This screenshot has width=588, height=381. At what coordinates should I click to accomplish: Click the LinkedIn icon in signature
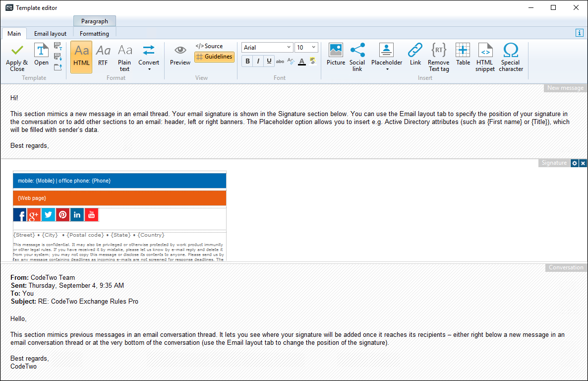(77, 215)
